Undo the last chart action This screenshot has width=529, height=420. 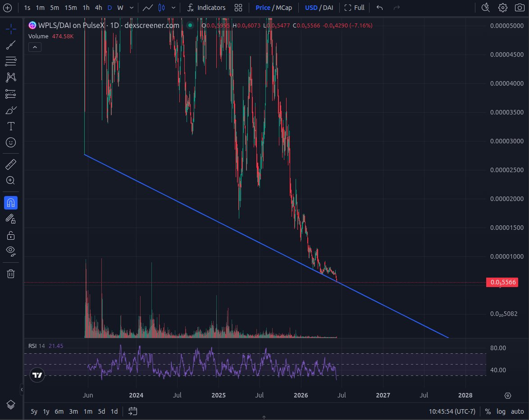(x=379, y=8)
